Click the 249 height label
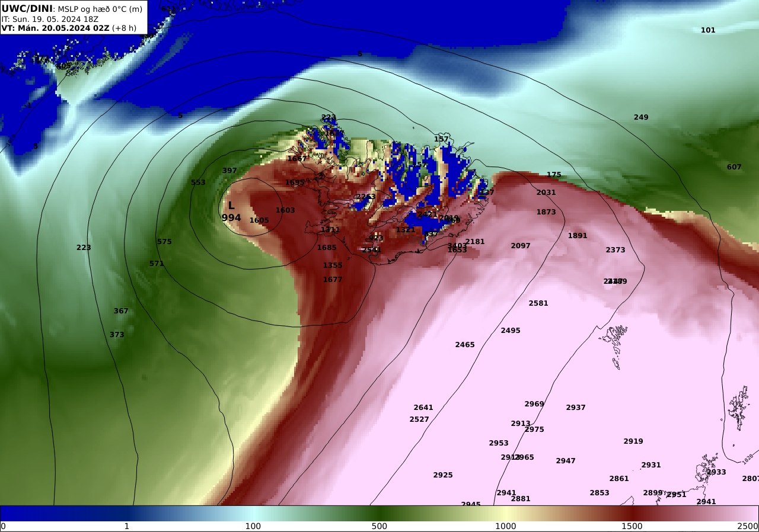 click(641, 117)
